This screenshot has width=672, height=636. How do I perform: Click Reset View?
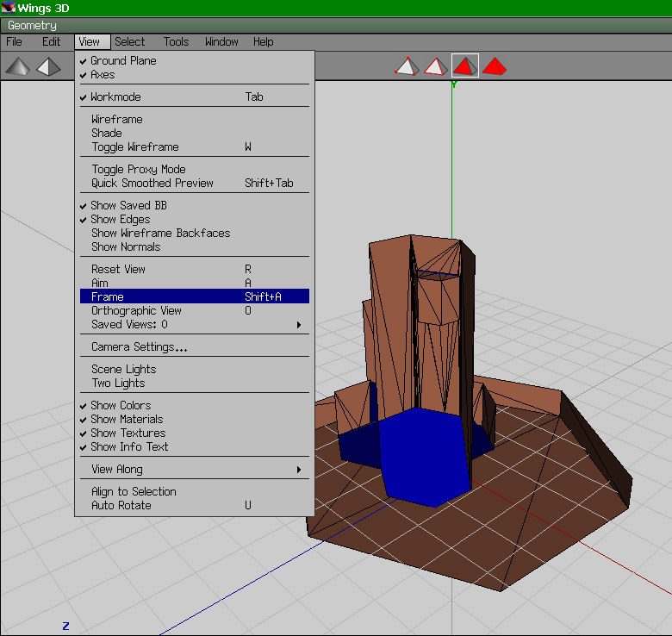[x=118, y=270]
